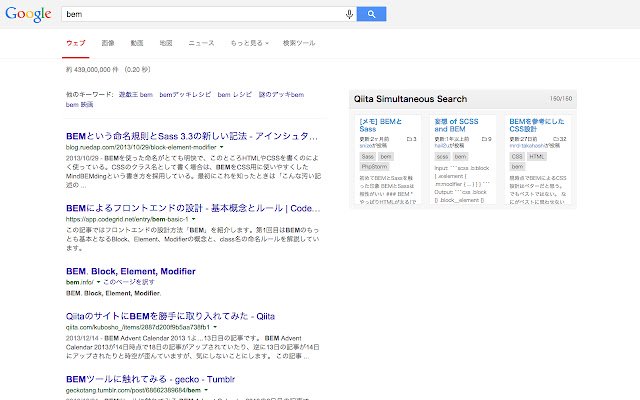The image size is (640, 400).
Task: Open Qiita article BEMを参考にしたCSS設計
Action: [537, 125]
